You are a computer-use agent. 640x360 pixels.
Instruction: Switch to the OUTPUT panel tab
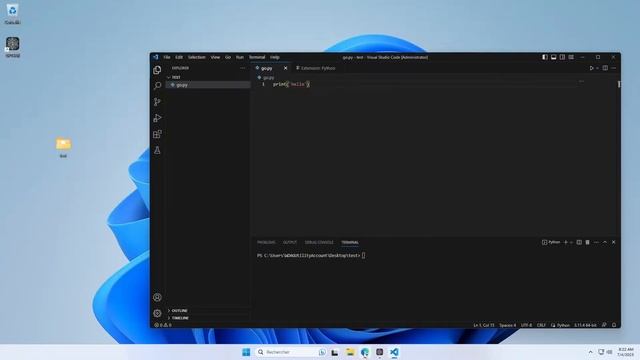tap(290, 242)
